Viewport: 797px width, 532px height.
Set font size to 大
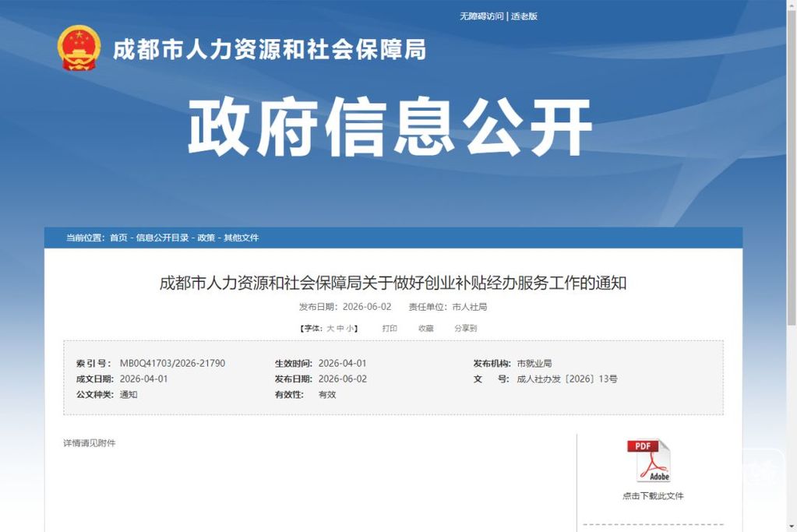330,329
